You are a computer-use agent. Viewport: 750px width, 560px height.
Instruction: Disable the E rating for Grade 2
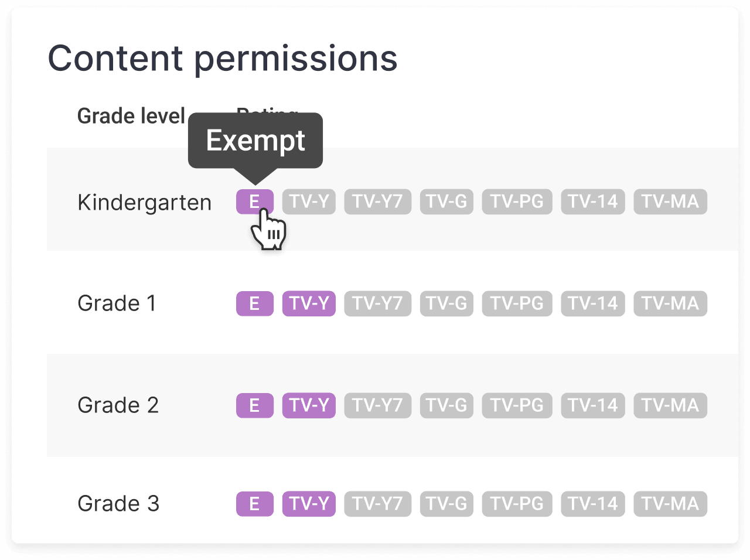click(x=254, y=405)
